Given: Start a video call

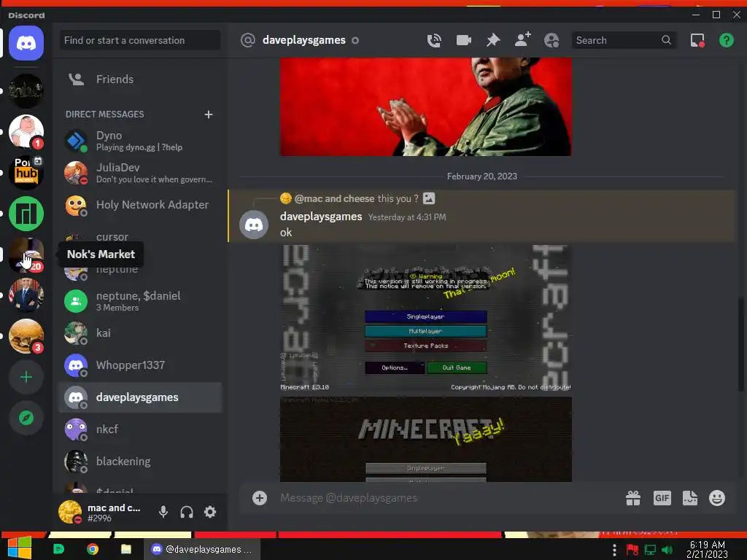Looking at the screenshot, I should click(463, 41).
